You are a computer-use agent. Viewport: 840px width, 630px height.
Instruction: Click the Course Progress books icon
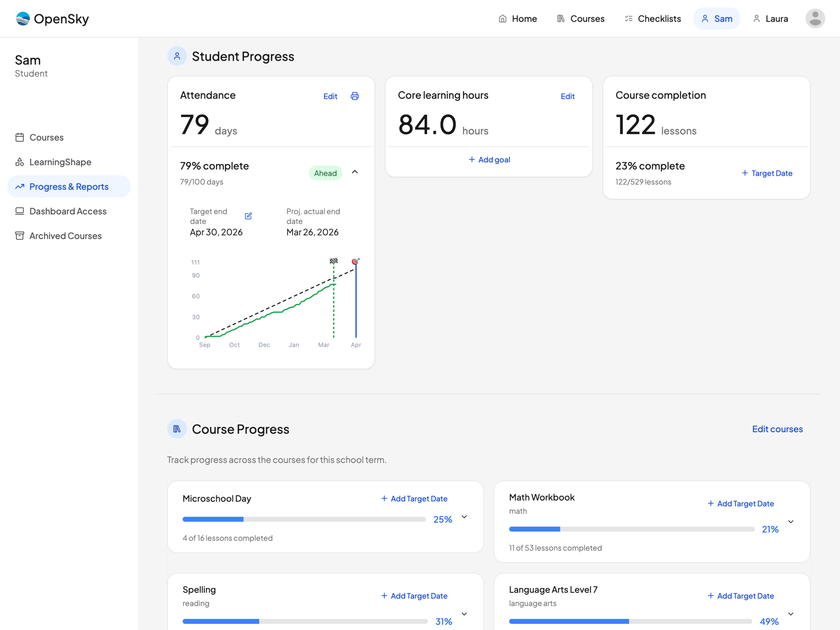tap(177, 429)
